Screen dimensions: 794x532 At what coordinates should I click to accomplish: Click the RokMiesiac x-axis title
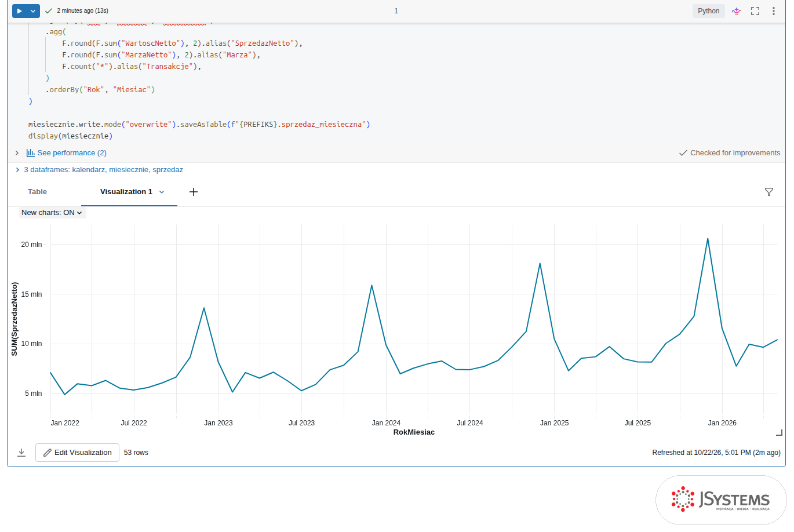click(414, 432)
